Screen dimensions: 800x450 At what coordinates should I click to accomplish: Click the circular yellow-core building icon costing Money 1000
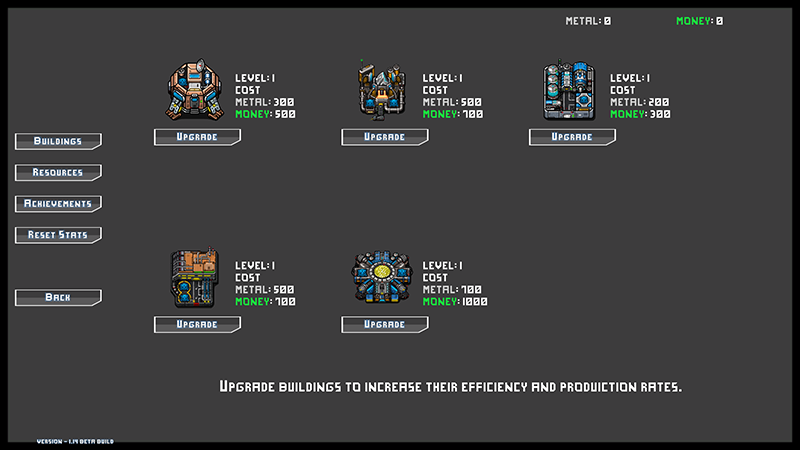point(382,277)
